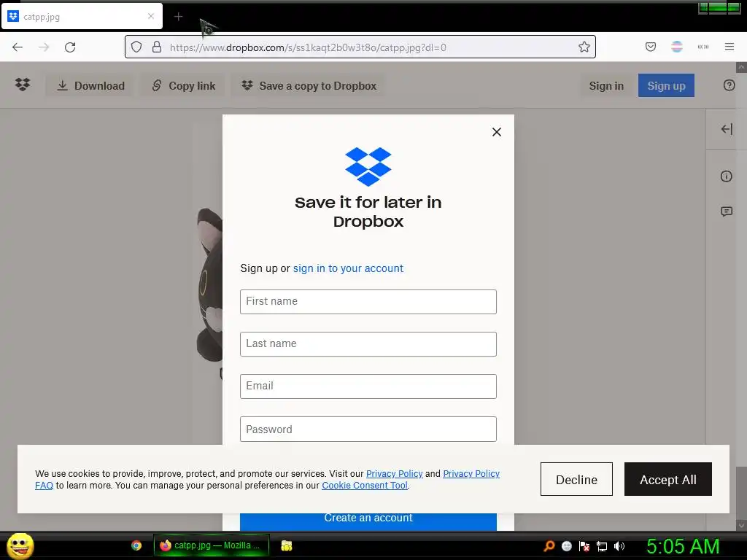
Task: Focus the Password field
Action: point(368,429)
